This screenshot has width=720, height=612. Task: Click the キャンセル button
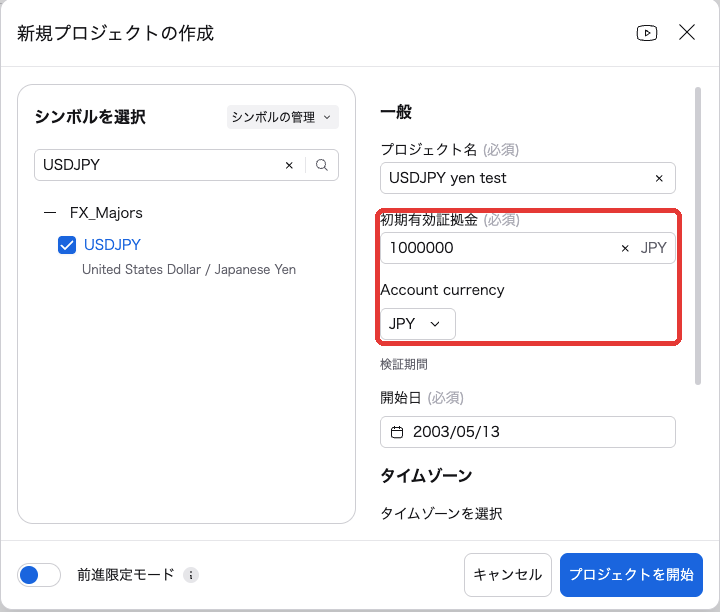coord(507,575)
